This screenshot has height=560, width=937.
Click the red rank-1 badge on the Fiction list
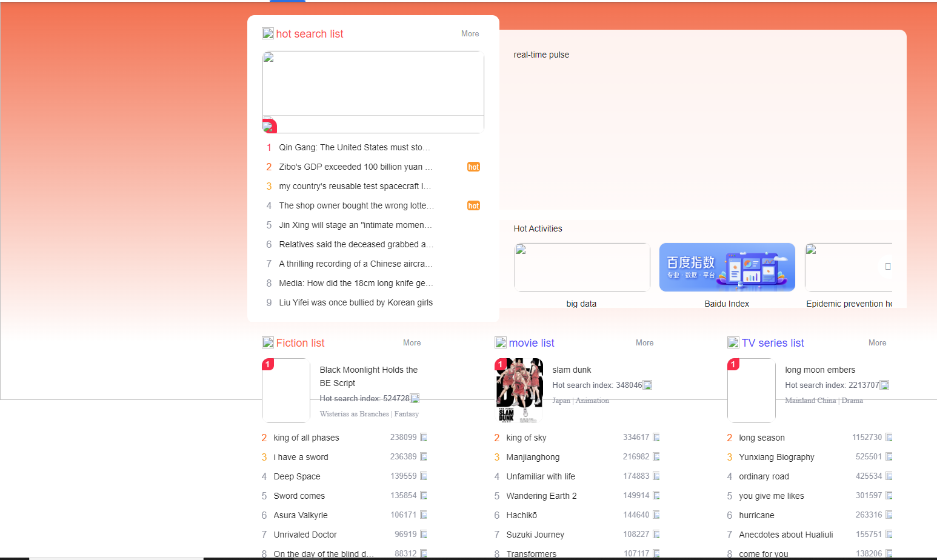pos(267,364)
